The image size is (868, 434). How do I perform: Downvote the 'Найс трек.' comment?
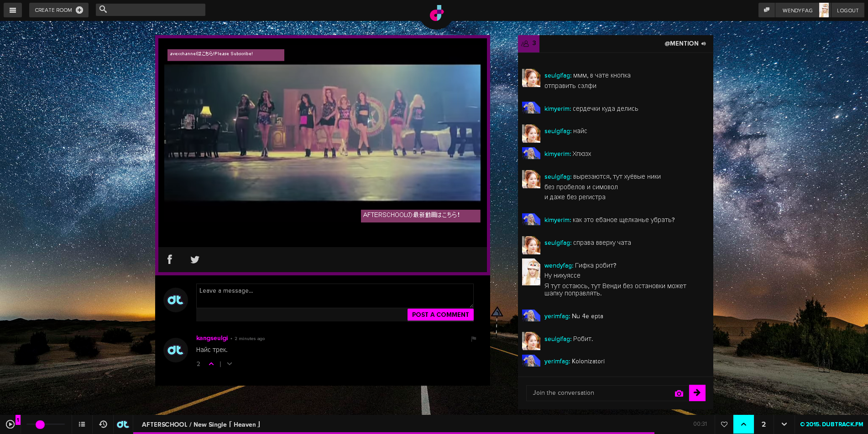pyautogui.click(x=230, y=364)
